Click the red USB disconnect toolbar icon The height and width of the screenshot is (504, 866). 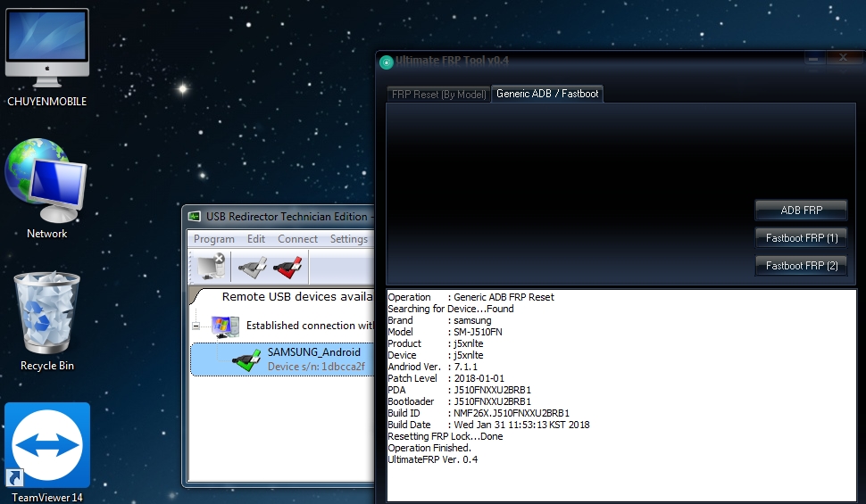pyautogui.click(x=287, y=268)
